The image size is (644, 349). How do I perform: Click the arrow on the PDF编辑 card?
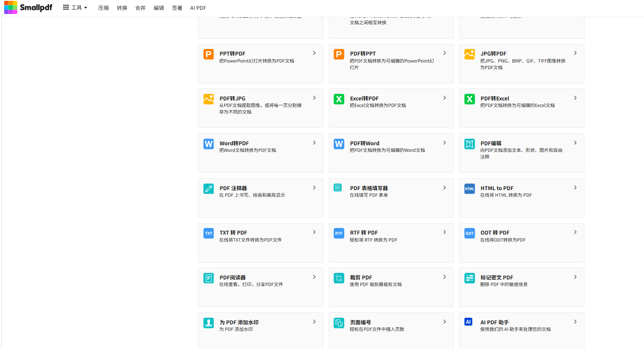[575, 143]
